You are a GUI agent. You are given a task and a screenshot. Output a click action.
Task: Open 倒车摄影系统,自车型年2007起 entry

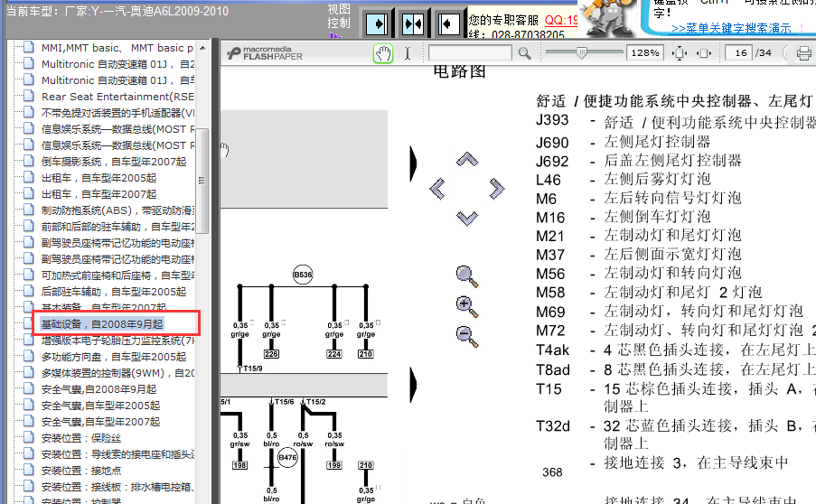[114, 162]
